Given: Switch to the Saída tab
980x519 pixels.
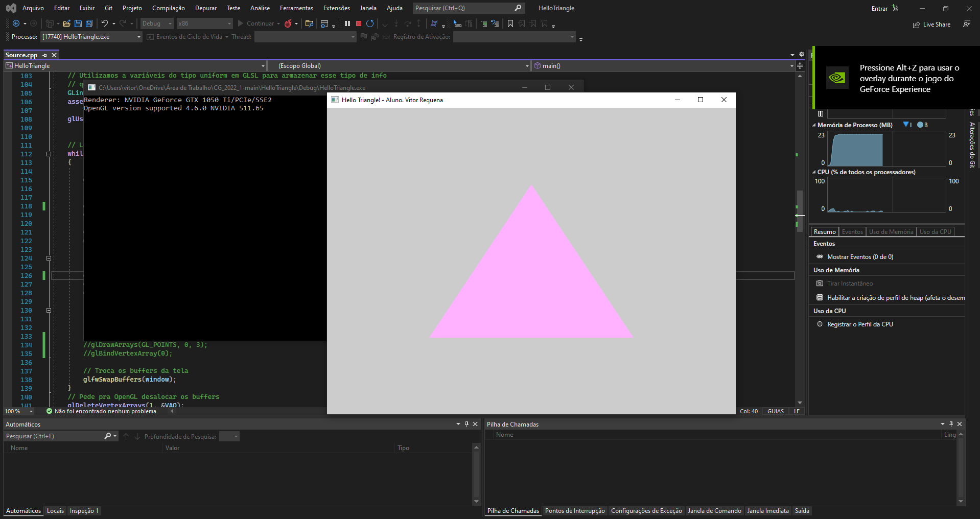Looking at the screenshot, I should click(802, 511).
